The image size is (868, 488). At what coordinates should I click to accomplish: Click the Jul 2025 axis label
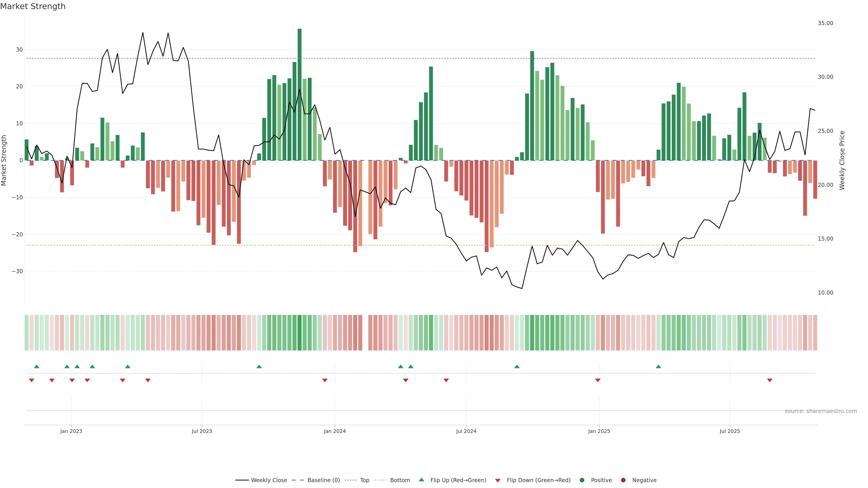click(729, 431)
